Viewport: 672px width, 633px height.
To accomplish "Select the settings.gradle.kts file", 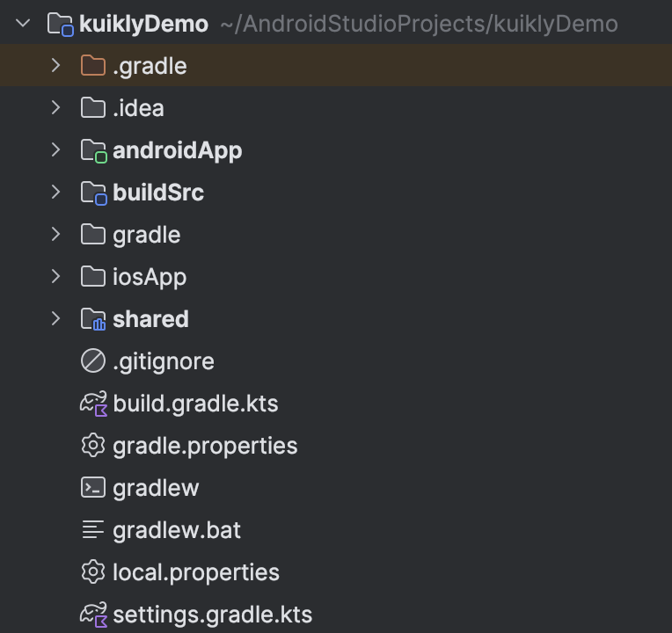I will pyautogui.click(x=336, y=615).
